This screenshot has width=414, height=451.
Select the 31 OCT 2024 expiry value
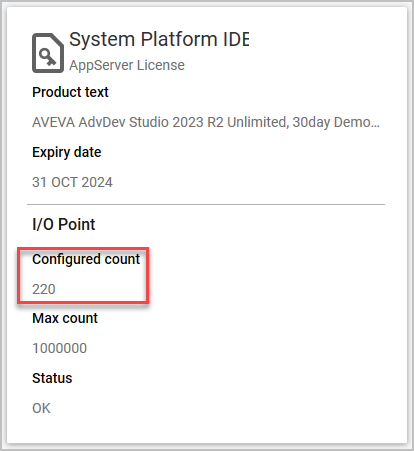tap(72, 182)
